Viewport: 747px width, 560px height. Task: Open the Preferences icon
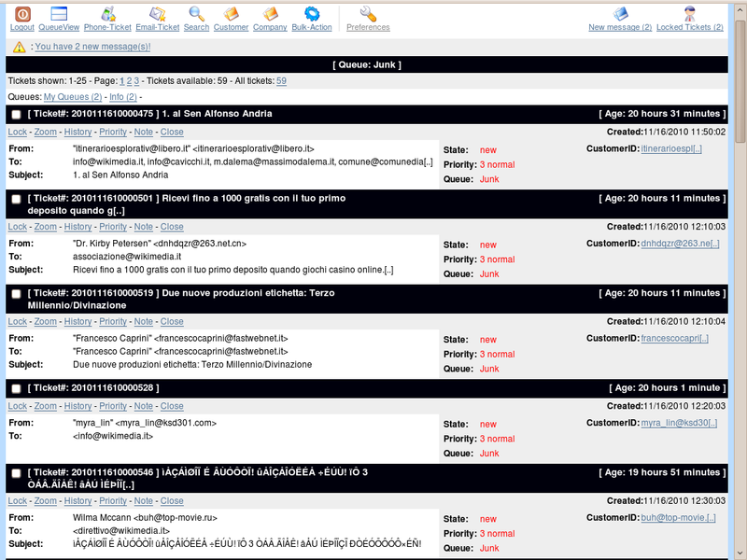[x=368, y=17]
